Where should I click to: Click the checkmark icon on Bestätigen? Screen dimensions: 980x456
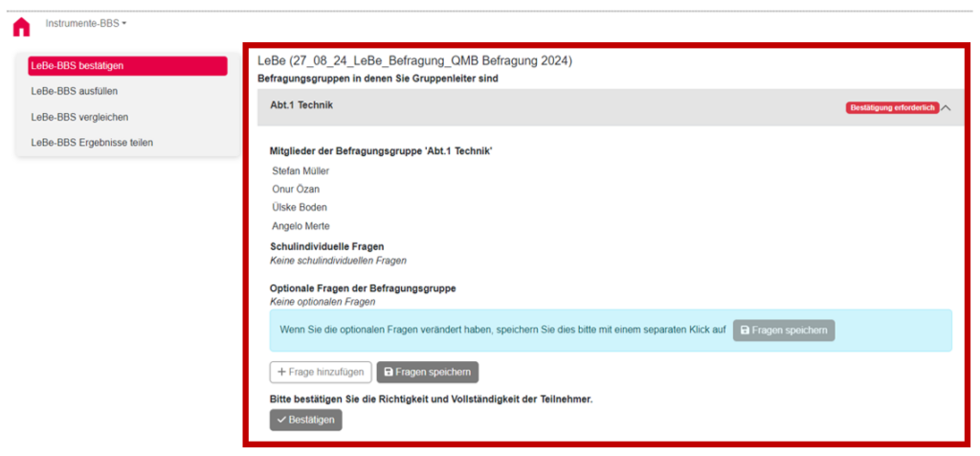click(280, 420)
